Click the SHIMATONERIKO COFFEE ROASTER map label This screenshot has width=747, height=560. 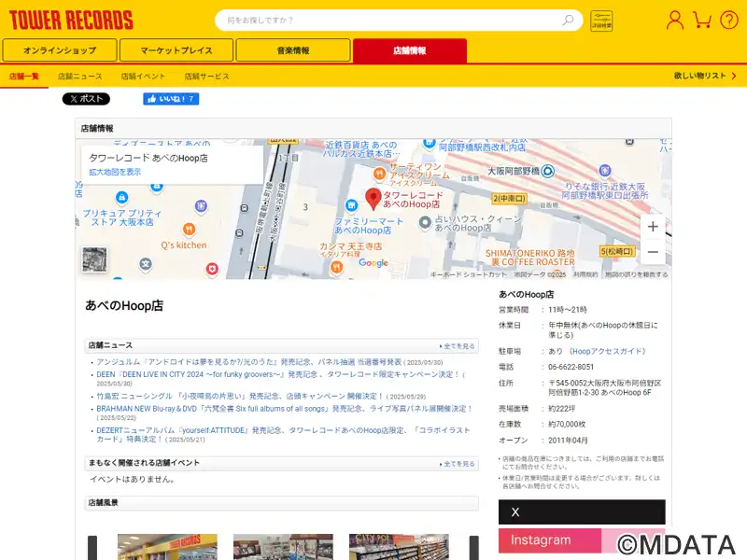pyautogui.click(x=530, y=258)
